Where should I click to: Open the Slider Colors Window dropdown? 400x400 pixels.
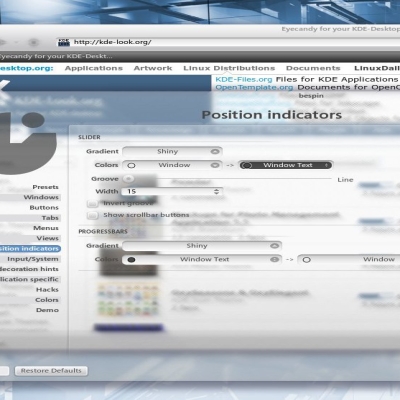172,165
